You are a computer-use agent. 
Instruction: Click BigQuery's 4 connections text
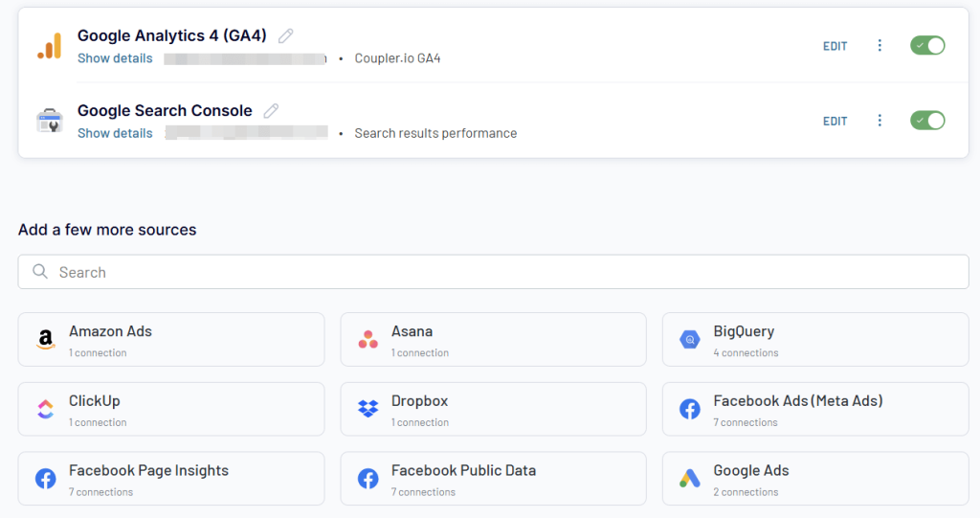click(x=746, y=353)
